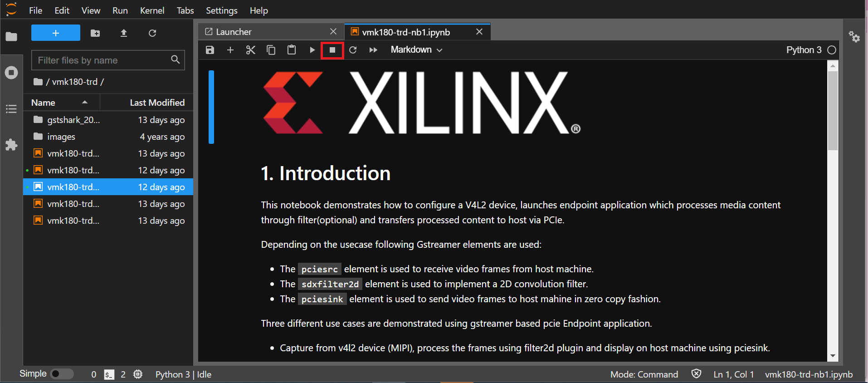Insert a cell below
Viewport: 868px width, 383px height.
coord(230,50)
